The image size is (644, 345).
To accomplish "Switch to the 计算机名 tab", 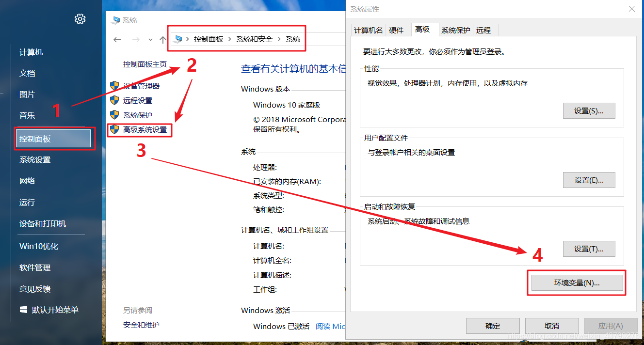I will [x=368, y=30].
